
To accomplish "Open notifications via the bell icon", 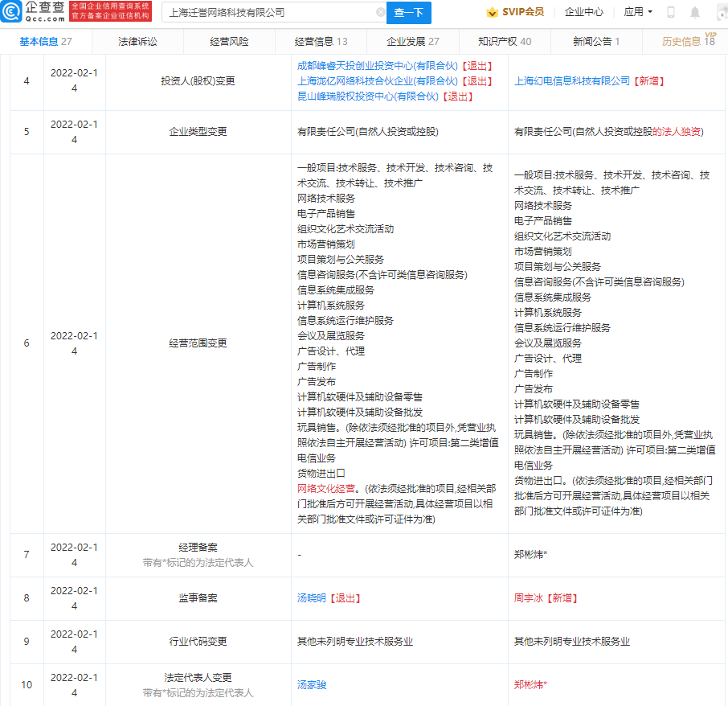I will [695, 13].
